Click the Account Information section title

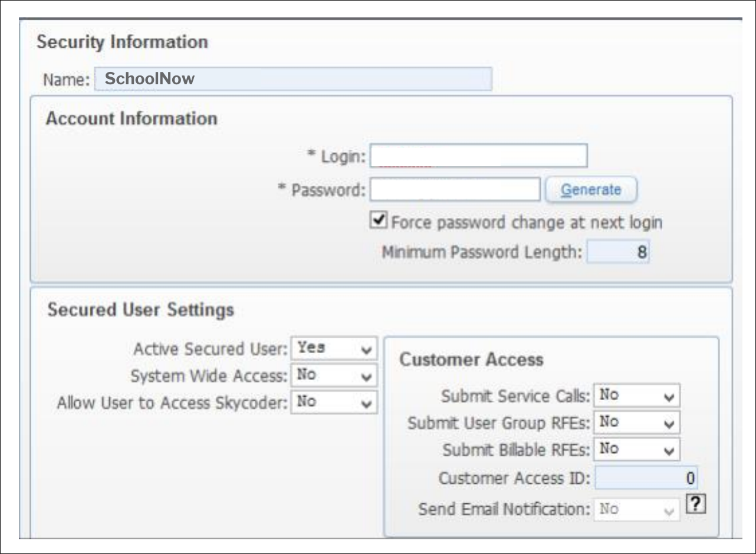[x=131, y=118]
